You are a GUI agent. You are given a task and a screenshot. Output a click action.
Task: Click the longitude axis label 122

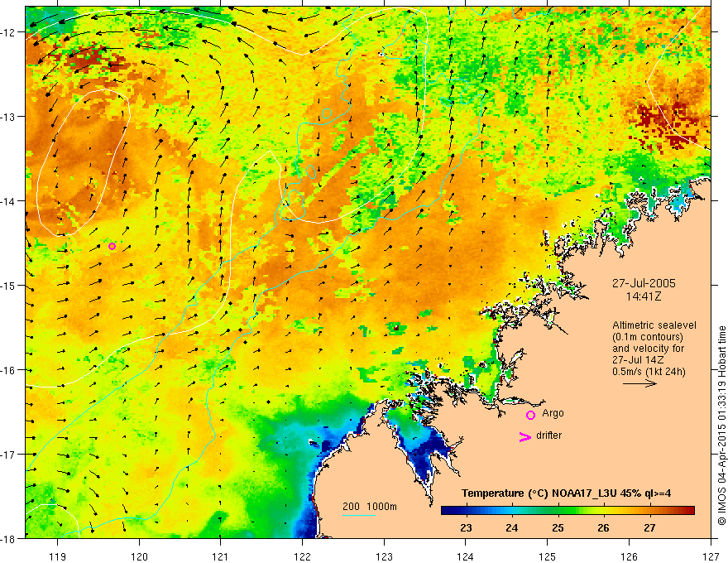(302, 556)
